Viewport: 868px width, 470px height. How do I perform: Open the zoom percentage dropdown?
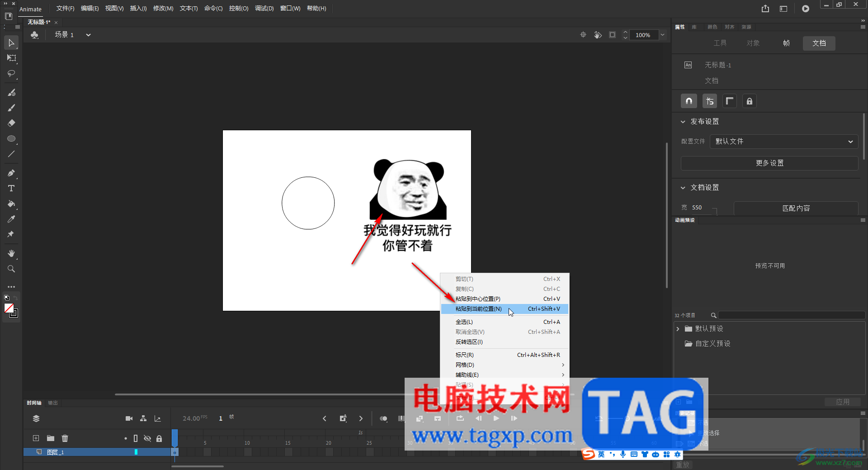click(x=662, y=35)
